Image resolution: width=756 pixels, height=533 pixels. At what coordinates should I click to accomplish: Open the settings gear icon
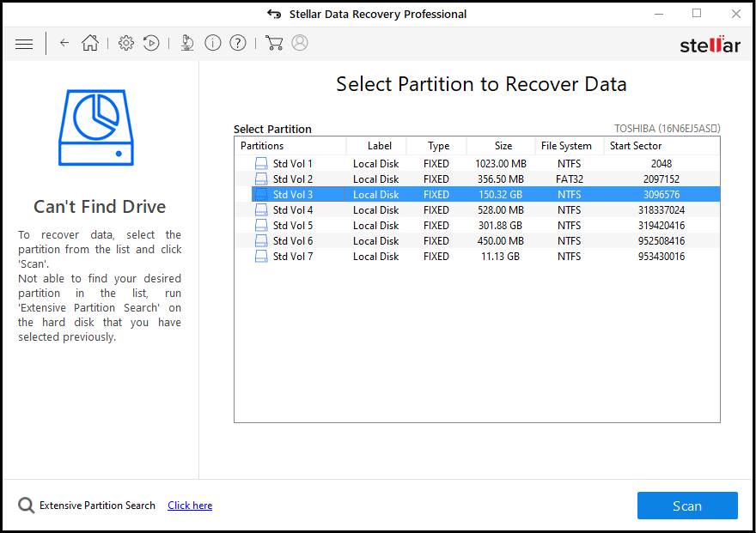(x=125, y=43)
